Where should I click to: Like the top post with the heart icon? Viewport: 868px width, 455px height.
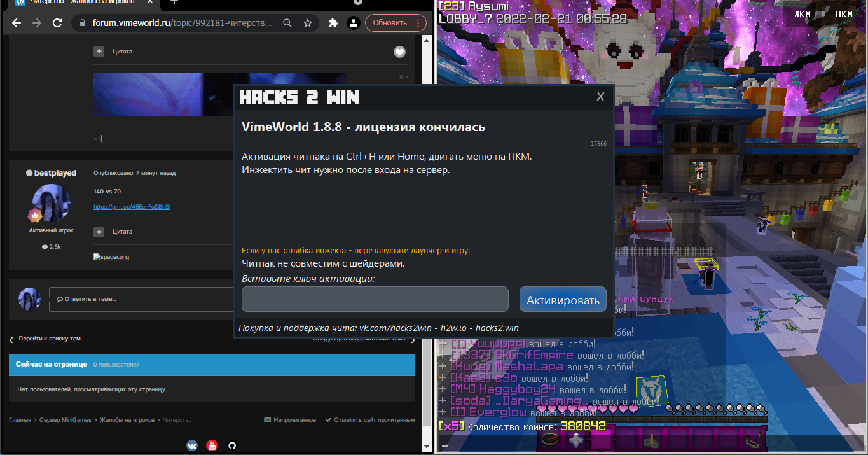point(399,52)
